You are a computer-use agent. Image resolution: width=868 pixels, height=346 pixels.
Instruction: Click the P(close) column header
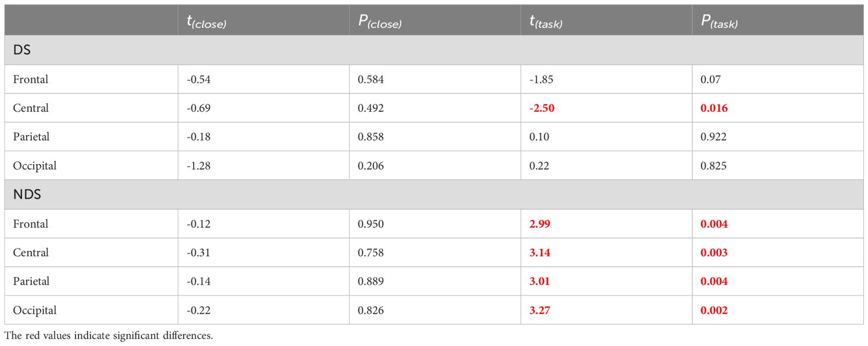click(x=380, y=22)
